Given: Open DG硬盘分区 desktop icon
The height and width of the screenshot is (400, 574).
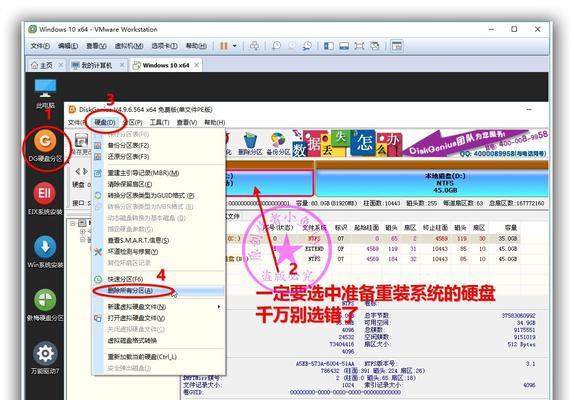Looking at the screenshot, I should coord(45,146).
